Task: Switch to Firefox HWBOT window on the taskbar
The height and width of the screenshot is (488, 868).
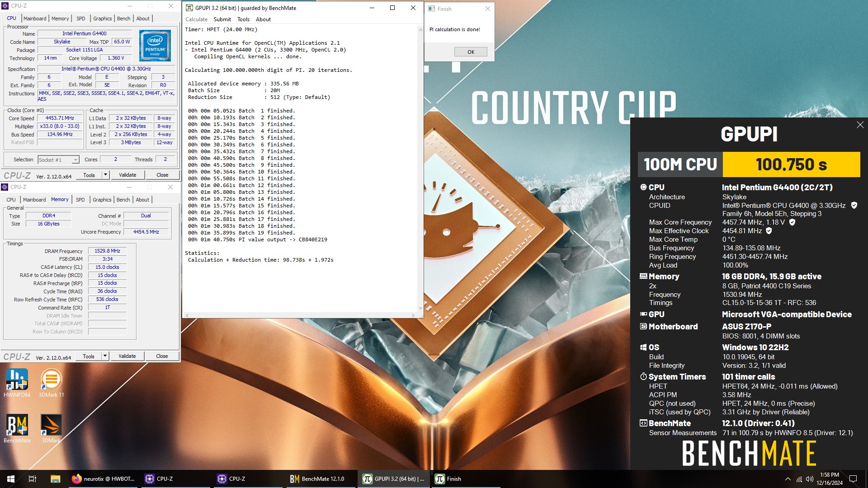Action: 104,479
